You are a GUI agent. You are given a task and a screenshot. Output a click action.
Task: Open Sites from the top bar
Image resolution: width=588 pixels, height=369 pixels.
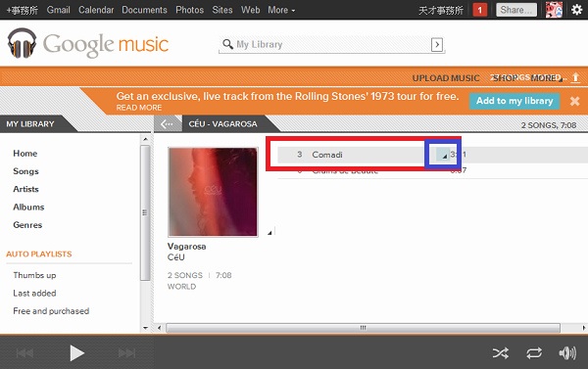222,10
